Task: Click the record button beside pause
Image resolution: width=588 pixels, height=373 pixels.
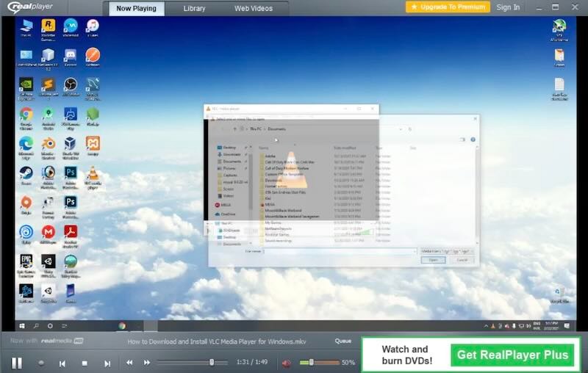Action: [x=41, y=363]
